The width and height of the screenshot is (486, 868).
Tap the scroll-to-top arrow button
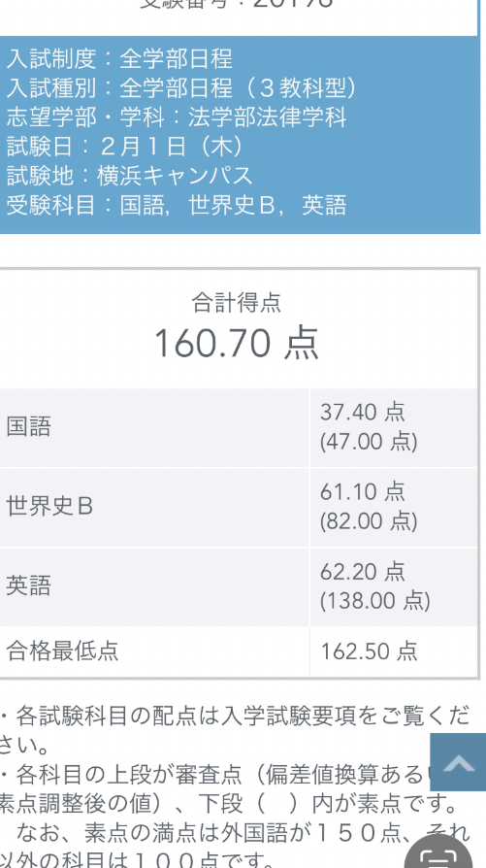pos(458,762)
